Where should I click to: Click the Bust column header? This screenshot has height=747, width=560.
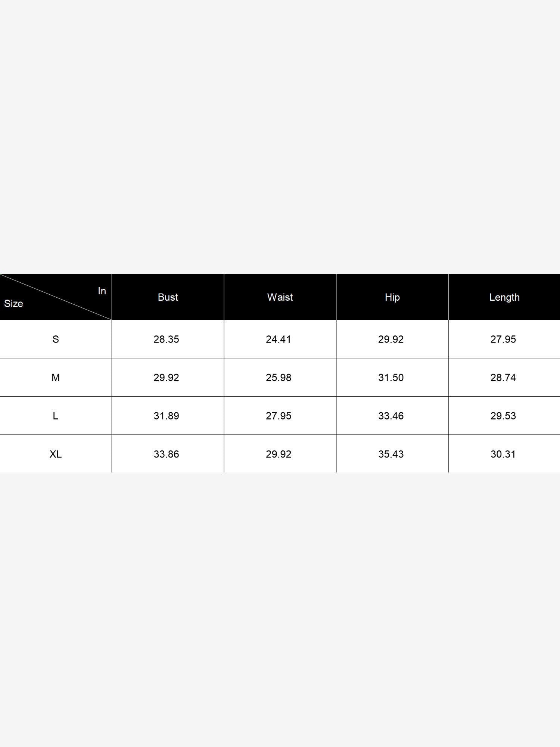168,297
